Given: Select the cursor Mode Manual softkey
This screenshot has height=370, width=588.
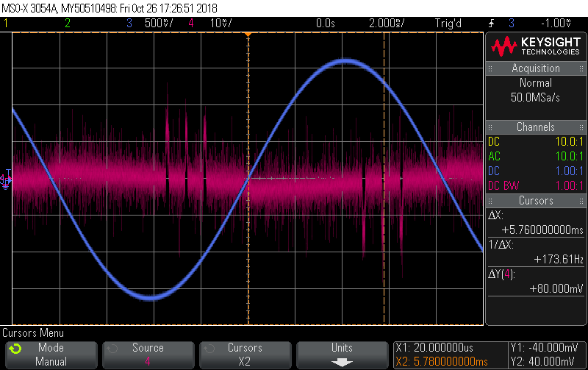Looking at the screenshot, I should (x=51, y=355).
